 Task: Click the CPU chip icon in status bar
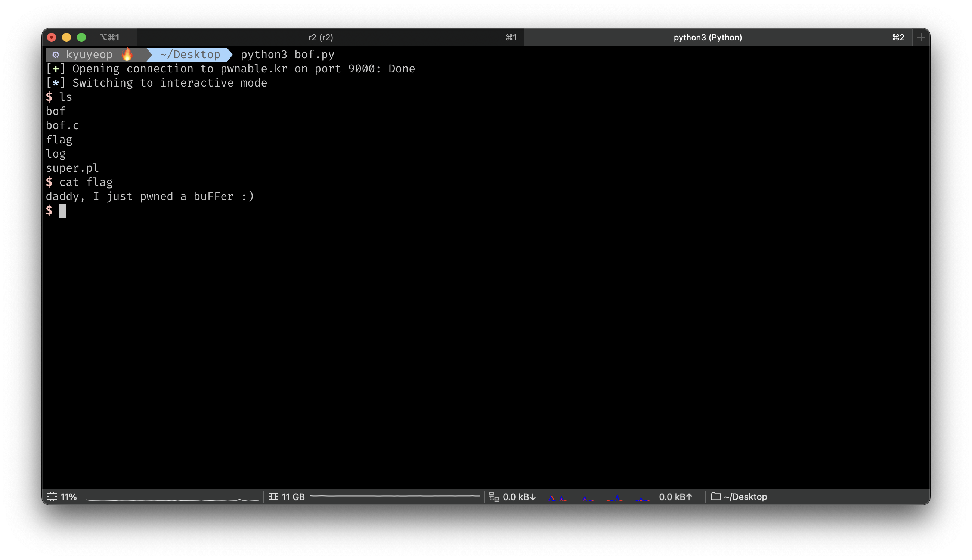pos(52,497)
